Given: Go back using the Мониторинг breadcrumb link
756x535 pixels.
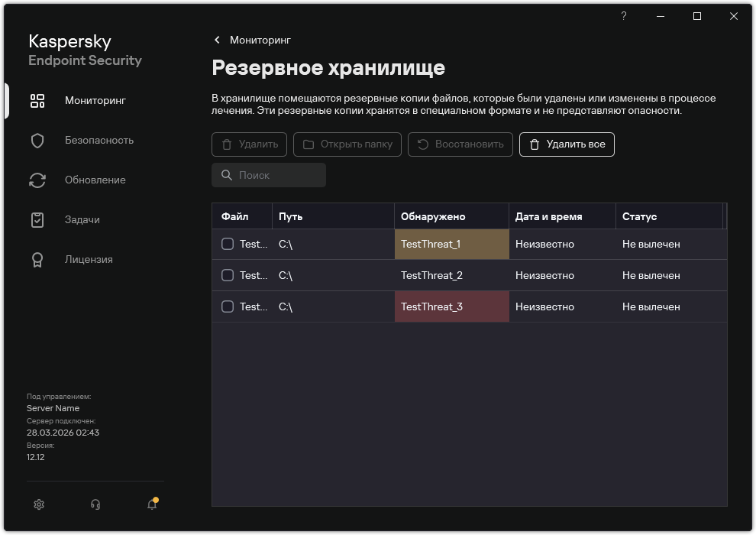Looking at the screenshot, I should coord(260,40).
